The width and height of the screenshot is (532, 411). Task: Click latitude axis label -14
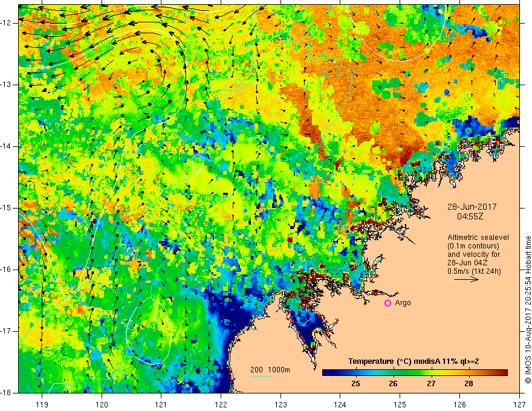[6, 146]
